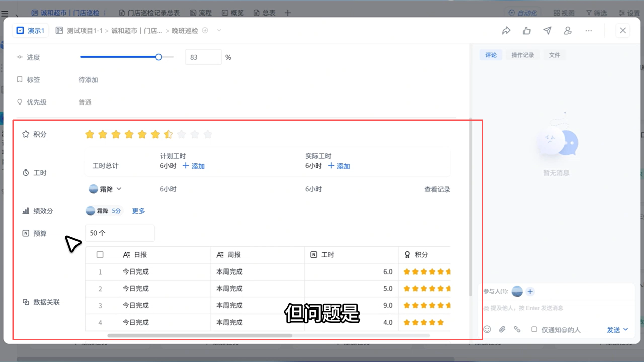Click the emoji smiley icon in comment box
The height and width of the screenshot is (362, 644).
(x=487, y=329)
